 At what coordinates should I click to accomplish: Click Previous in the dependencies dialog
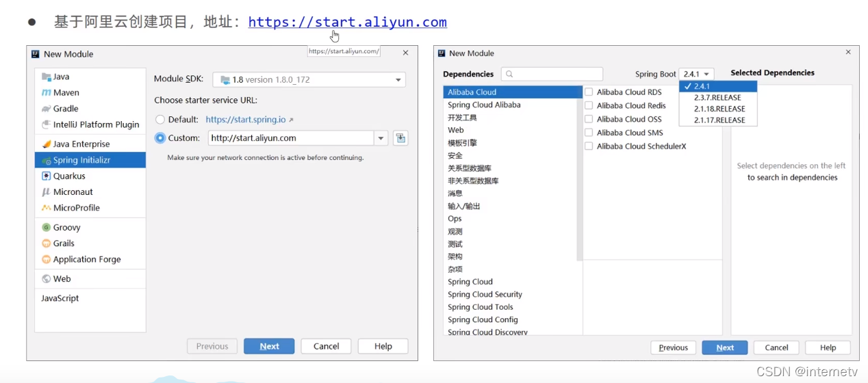coord(674,347)
